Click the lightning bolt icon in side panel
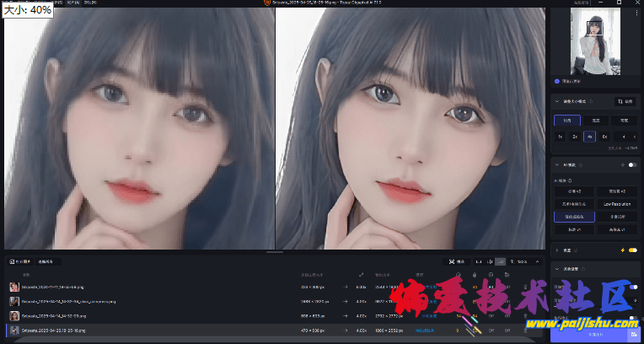This screenshot has width=644, height=344. (622, 250)
